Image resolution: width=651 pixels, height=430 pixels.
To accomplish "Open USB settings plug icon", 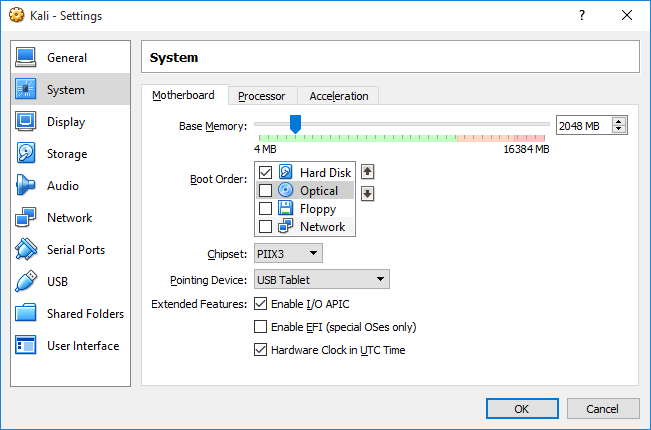I will tap(26, 281).
